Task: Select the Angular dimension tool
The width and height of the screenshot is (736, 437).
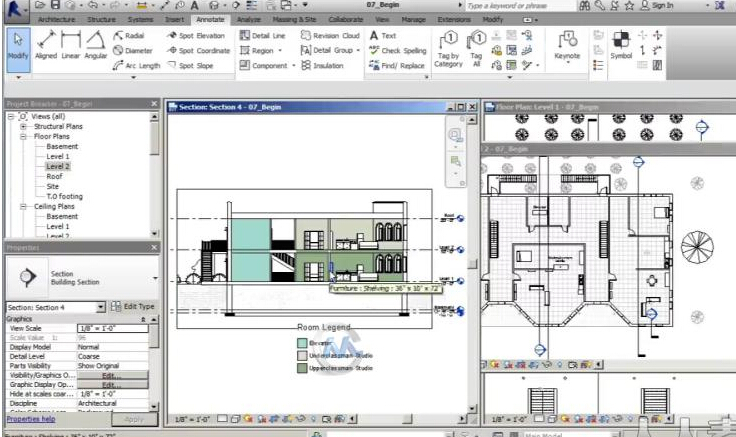Action: [94, 46]
